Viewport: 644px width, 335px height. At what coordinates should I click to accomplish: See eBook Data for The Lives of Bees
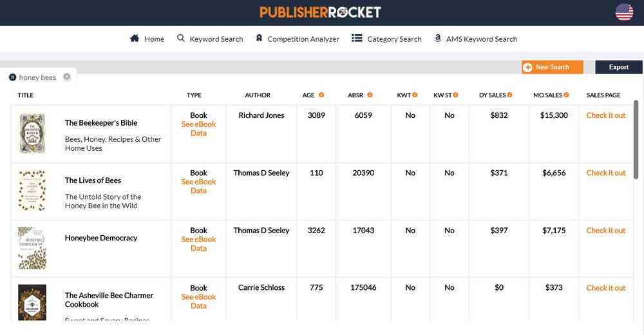(198, 186)
